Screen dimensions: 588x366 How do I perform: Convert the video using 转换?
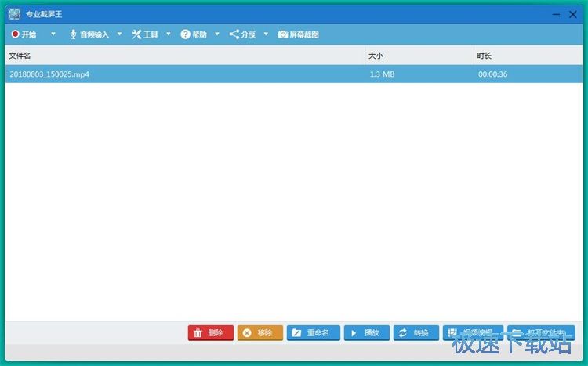click(x=416, y=332)
